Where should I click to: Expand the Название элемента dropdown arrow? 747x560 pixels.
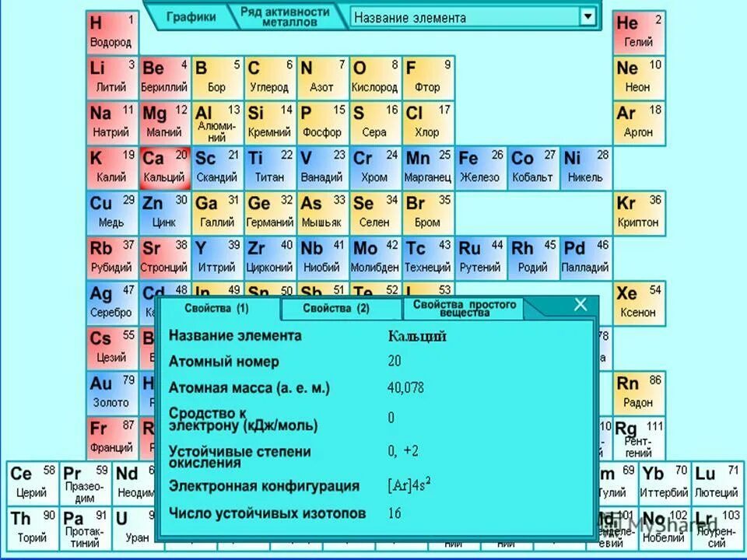[x=588, y=17]
